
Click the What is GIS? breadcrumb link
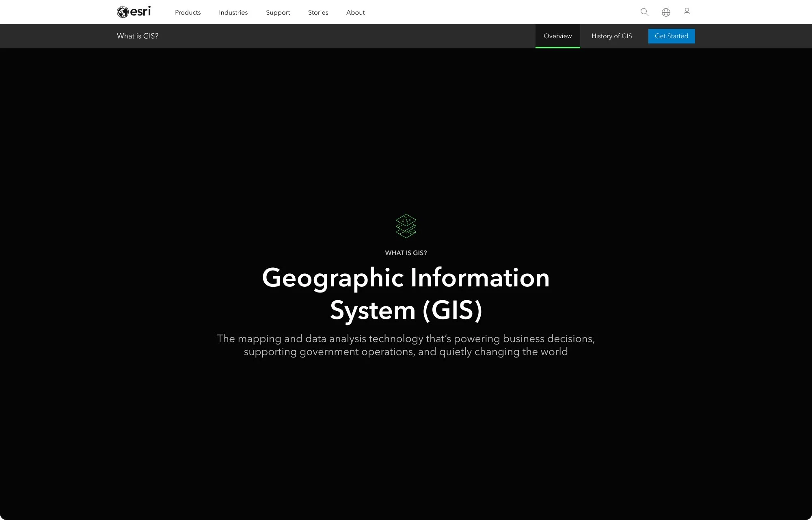point(138,36)
